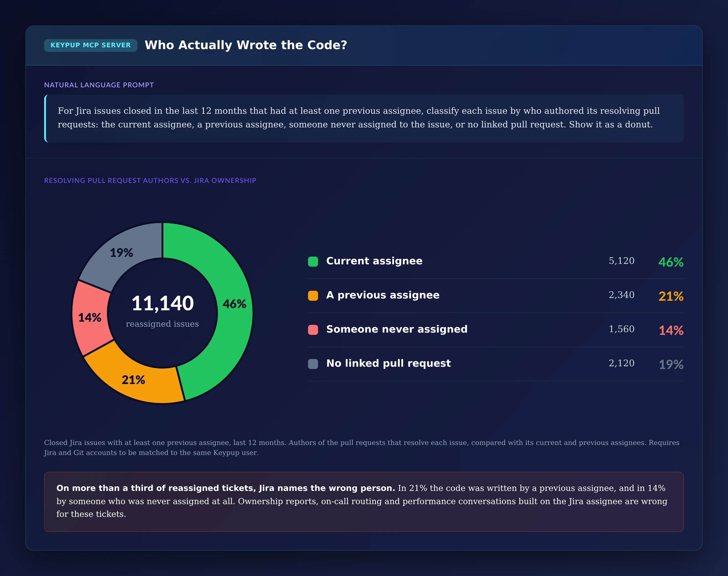Click the orange 21% legend percentage
The image size is (728, 576).
coord(671,296)
